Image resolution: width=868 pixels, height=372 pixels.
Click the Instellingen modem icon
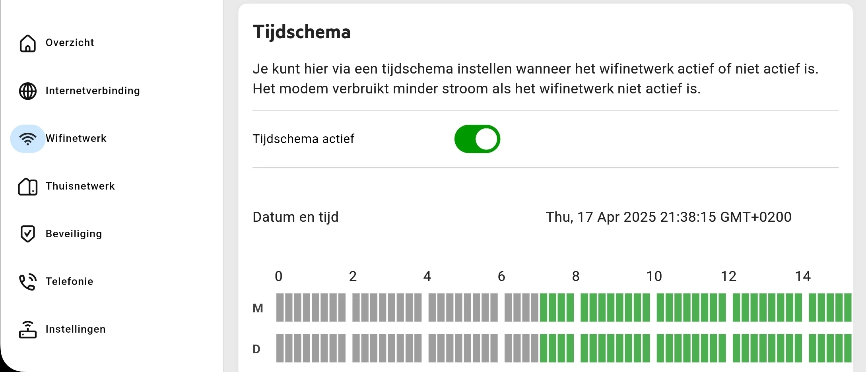[x=27, y=329]
